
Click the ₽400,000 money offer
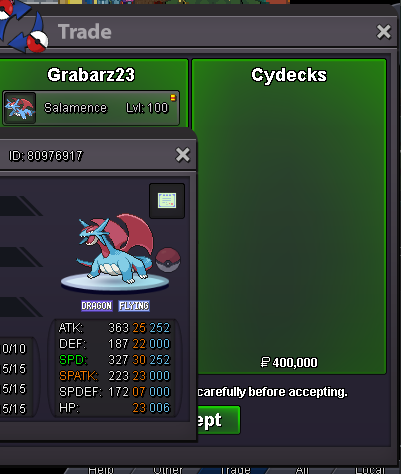(x=289, y=362)
